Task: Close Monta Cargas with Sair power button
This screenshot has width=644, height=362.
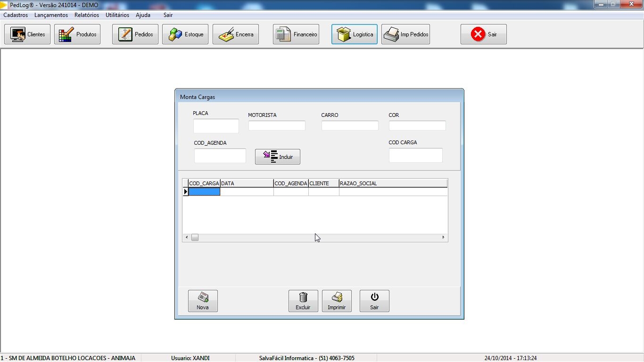Action: coord(374,301)
